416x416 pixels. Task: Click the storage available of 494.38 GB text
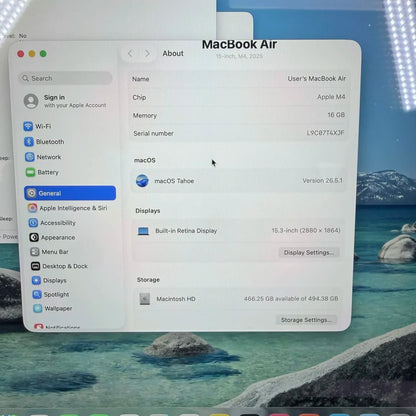click(291, 299)
